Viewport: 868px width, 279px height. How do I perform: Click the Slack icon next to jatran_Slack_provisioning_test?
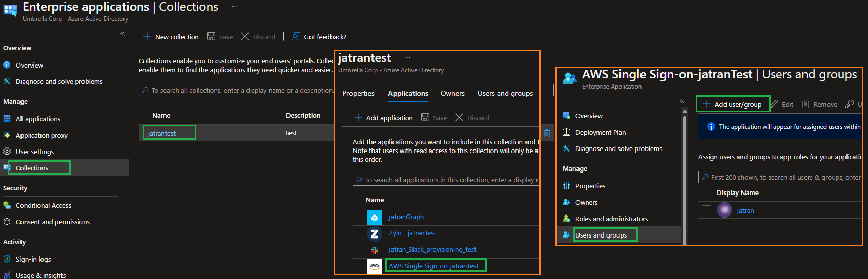pos(375,250)
